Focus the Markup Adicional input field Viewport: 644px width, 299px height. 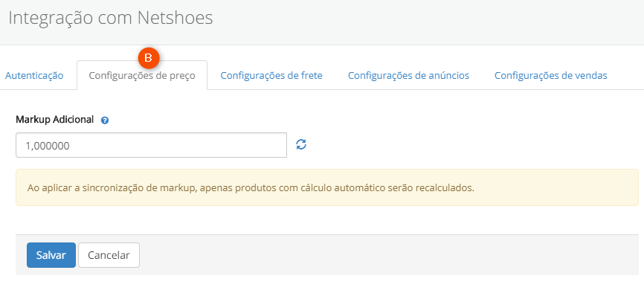151,145
